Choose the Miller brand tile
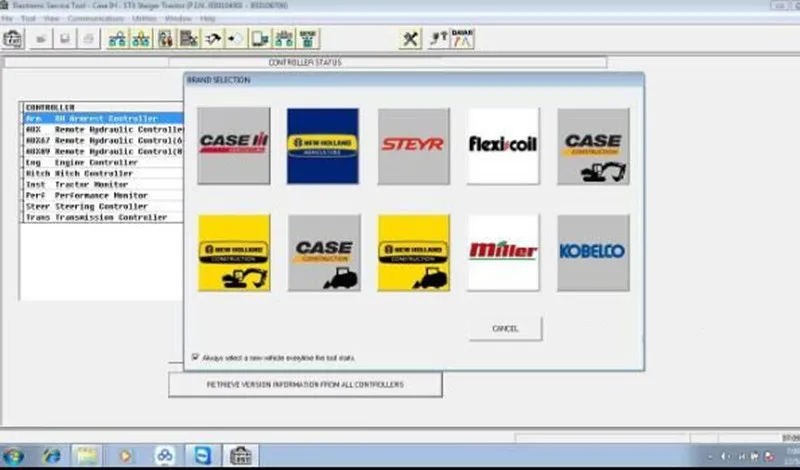Image resolution: width=800 pixels, height=470 pixels. (503, 253)
